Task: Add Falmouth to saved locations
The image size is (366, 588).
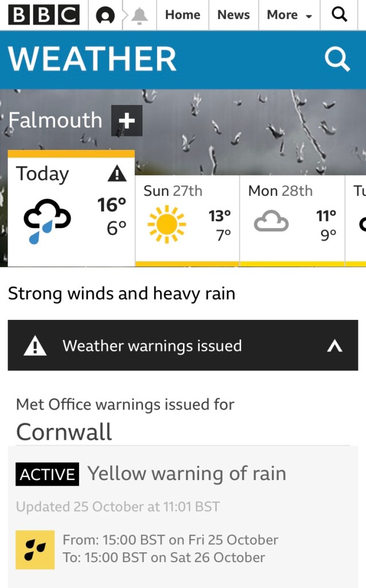Action: pos(126,121)
